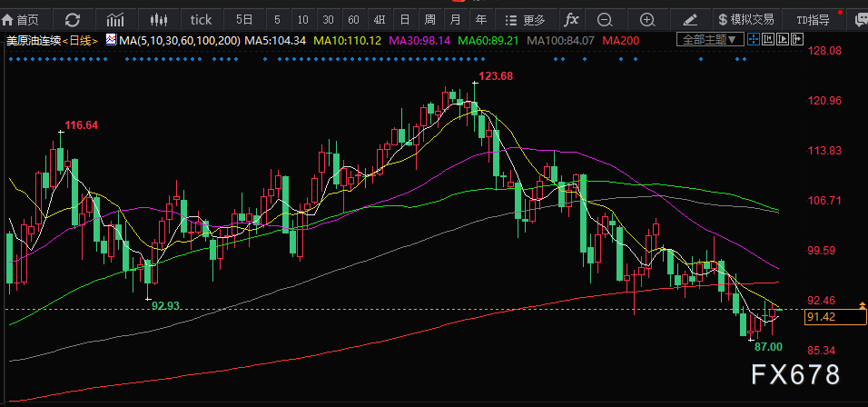Click the shift-right arrow panel icon

click(796, 39)
